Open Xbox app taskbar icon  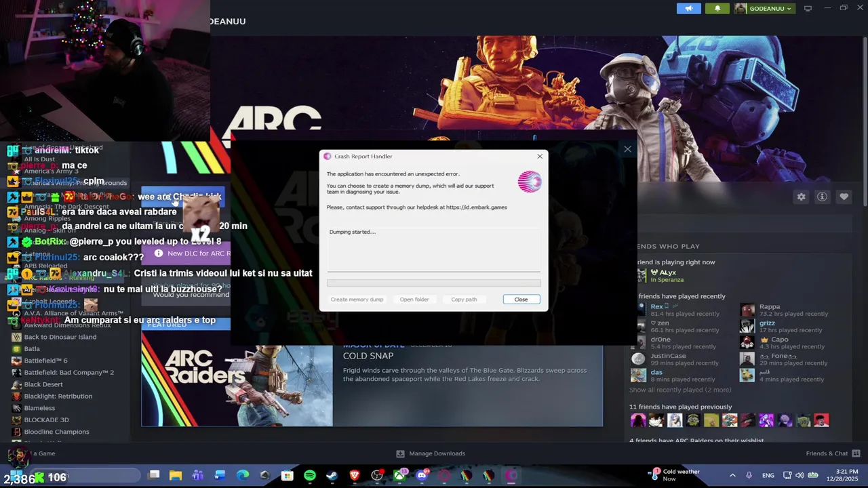(x=399, y=476)
